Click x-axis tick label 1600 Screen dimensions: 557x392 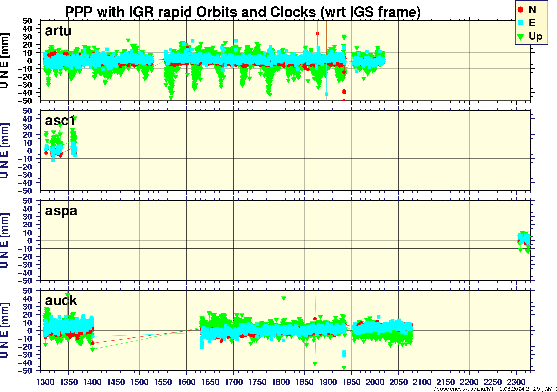point(186,382)
